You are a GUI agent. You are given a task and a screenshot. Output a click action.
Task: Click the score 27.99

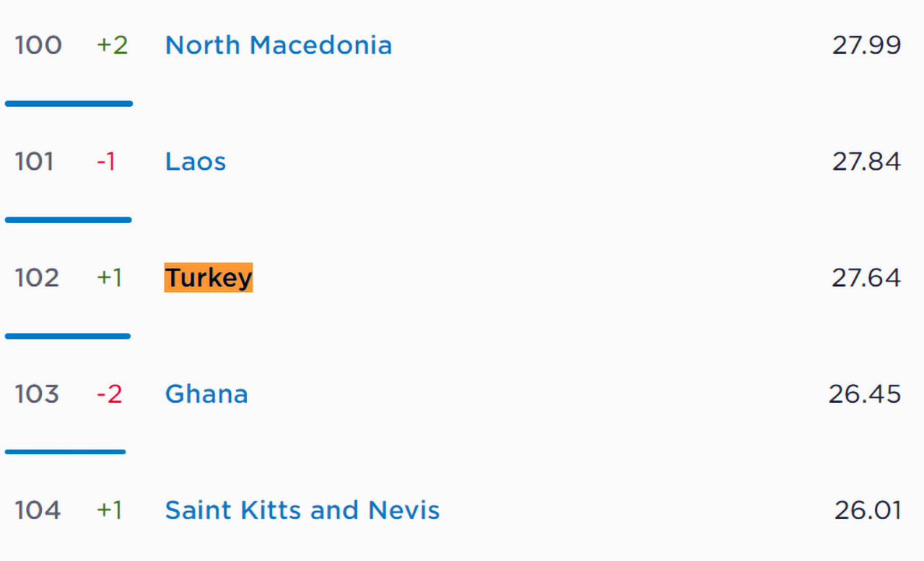click(x=866, y=45)
